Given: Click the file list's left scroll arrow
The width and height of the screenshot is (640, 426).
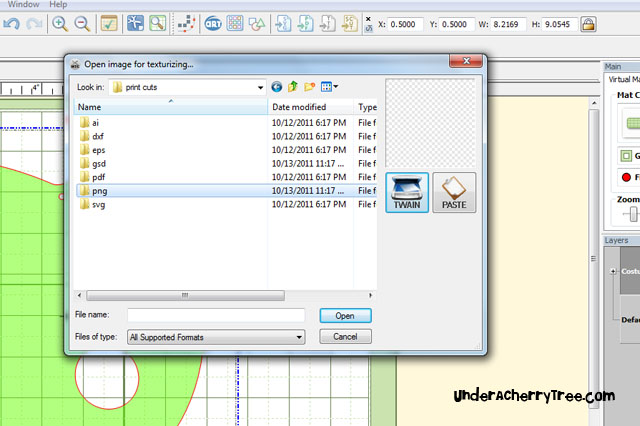Looking at the screenshot, I should pos(79,295).
